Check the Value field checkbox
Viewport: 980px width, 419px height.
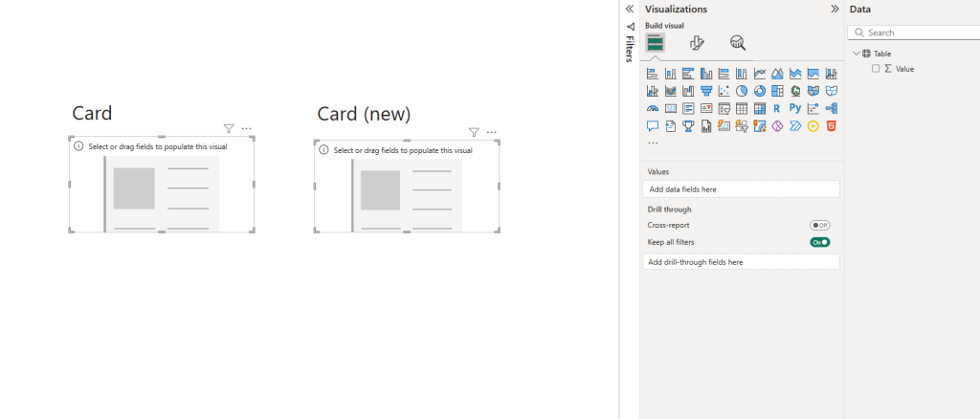pyautogui.click(x=876, y=69)
